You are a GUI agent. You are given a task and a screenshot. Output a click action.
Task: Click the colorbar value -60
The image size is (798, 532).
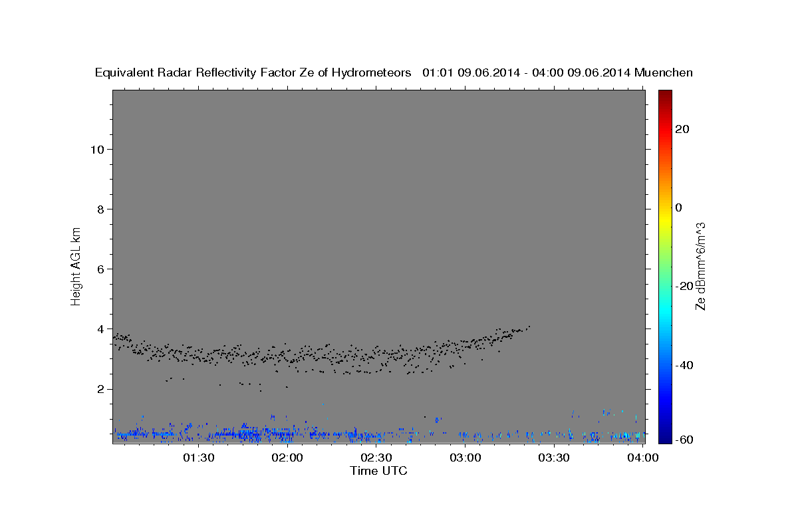tap(685, 440)
